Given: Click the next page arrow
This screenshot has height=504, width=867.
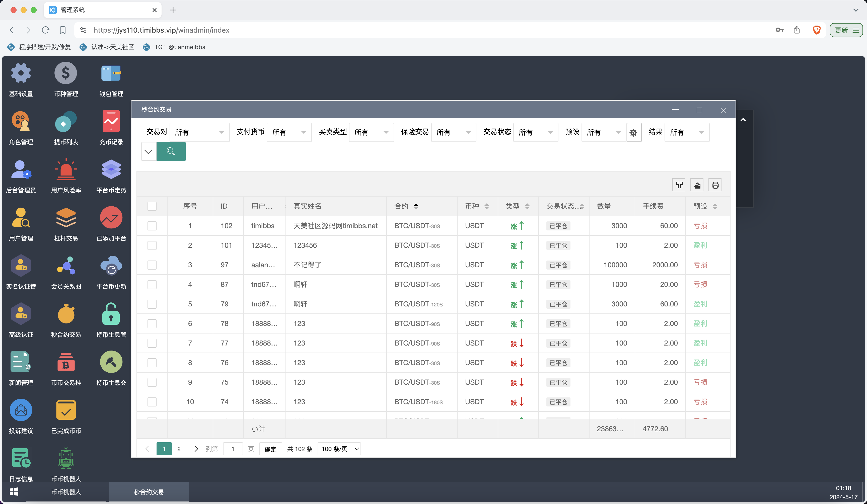Looking at the screenshot, I should click(196, 449).
